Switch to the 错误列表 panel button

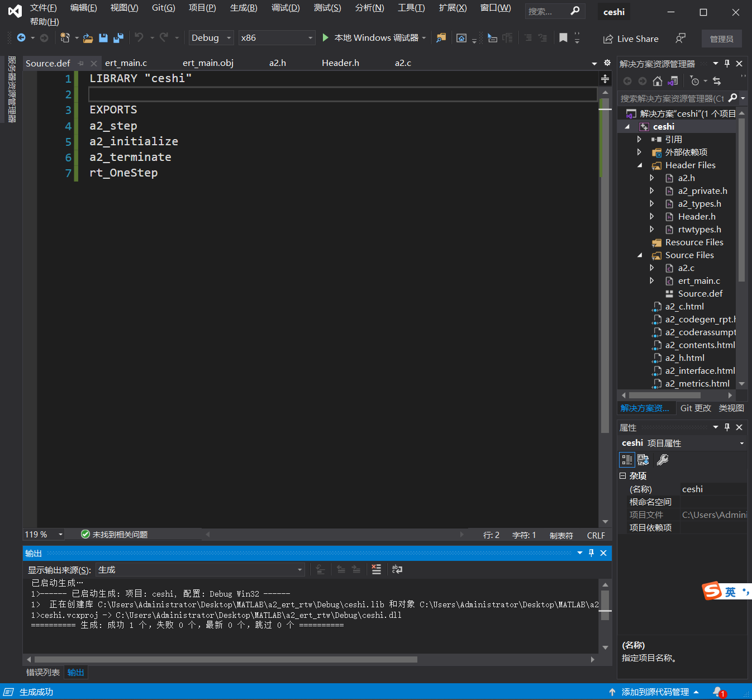click(x=42, y=672)
